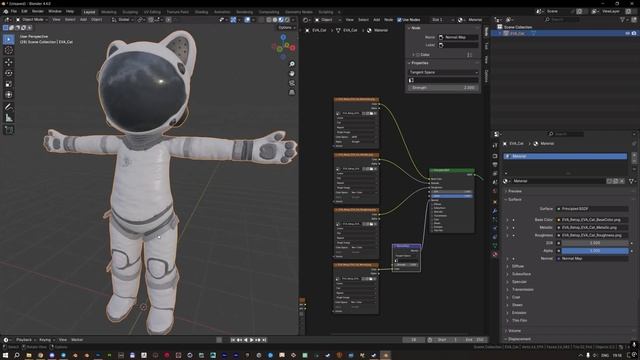This screenshot has width=640, height=360.
Task: Select the Annotate tool
Action: pos(9,107)
